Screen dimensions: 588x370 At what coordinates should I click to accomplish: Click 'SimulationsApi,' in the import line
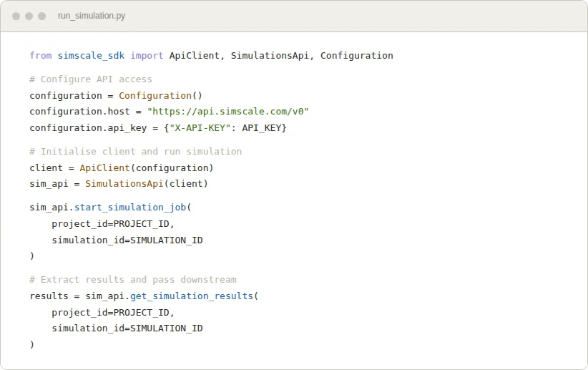273,56
